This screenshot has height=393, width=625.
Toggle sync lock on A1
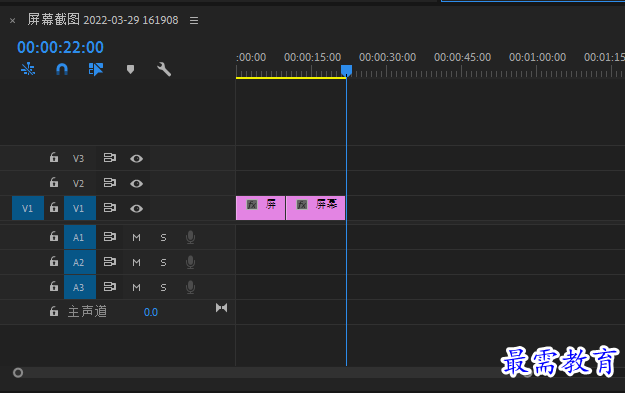(x=110, y=237)
